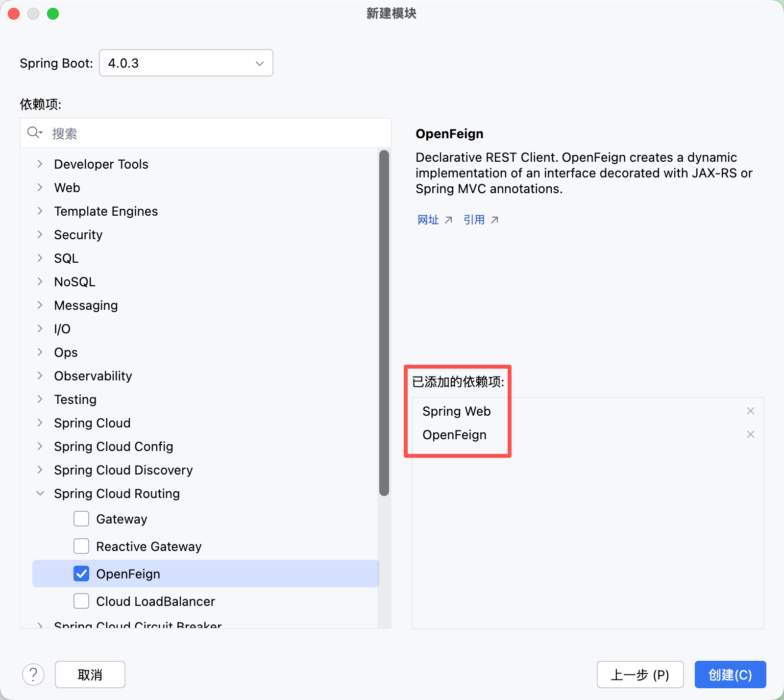
Task: Select the Spring Cloud Routing label
Action: point(117,493)
